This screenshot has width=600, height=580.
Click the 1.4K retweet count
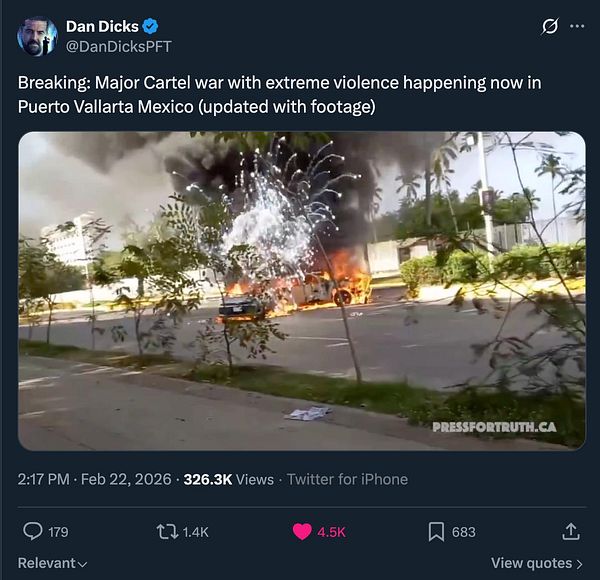tap(196, 532)
